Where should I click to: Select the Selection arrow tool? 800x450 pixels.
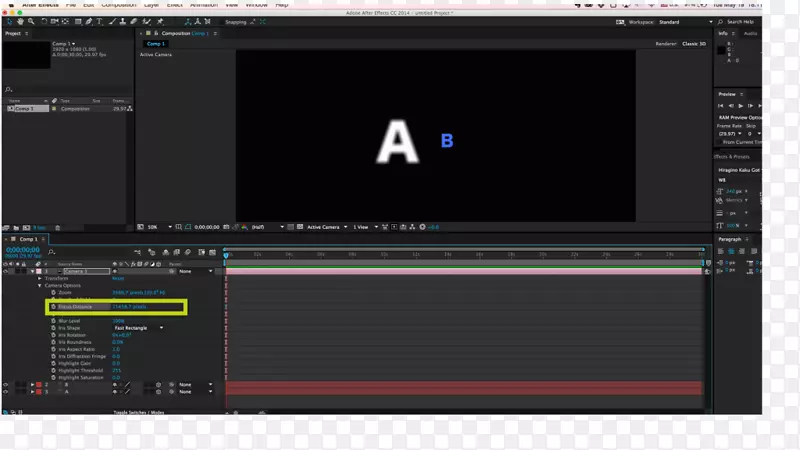[9, 21]
